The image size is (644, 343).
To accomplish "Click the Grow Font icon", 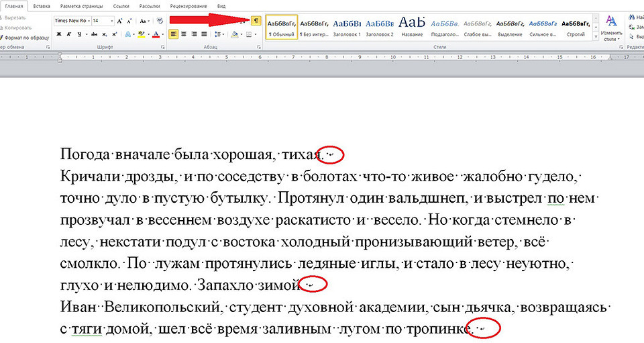I will [x=119, y=21].
